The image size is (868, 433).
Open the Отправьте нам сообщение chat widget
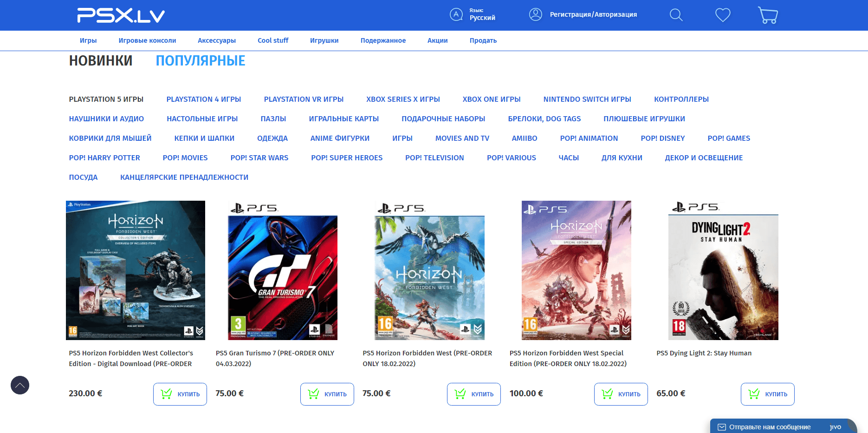point(783,426)
